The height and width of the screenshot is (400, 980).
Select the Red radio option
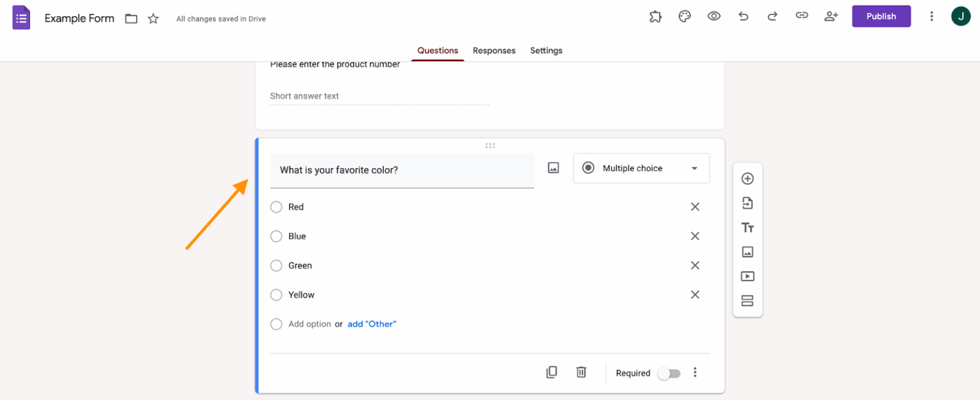[x=276, y=207]
